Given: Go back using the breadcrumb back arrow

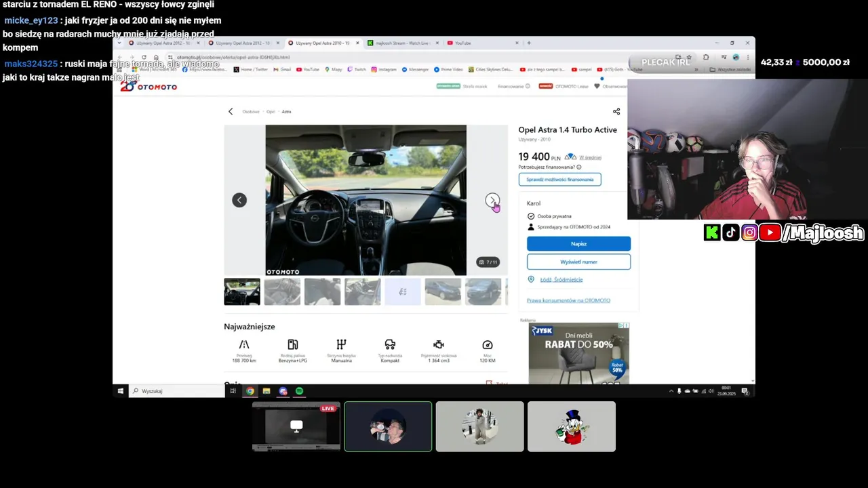Looking at the screenshot, I should point(231,111).
